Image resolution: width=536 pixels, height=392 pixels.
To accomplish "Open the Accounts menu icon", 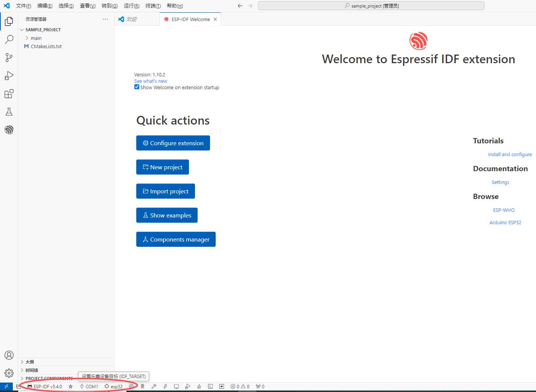I will point(9,355).
